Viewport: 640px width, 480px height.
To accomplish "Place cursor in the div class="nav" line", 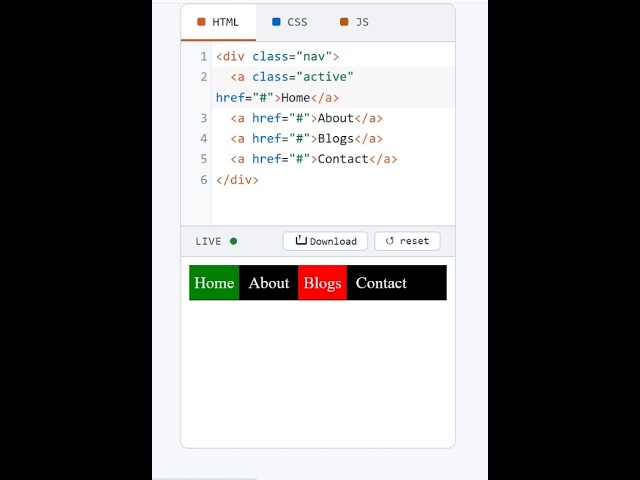I will pos(278,57).
